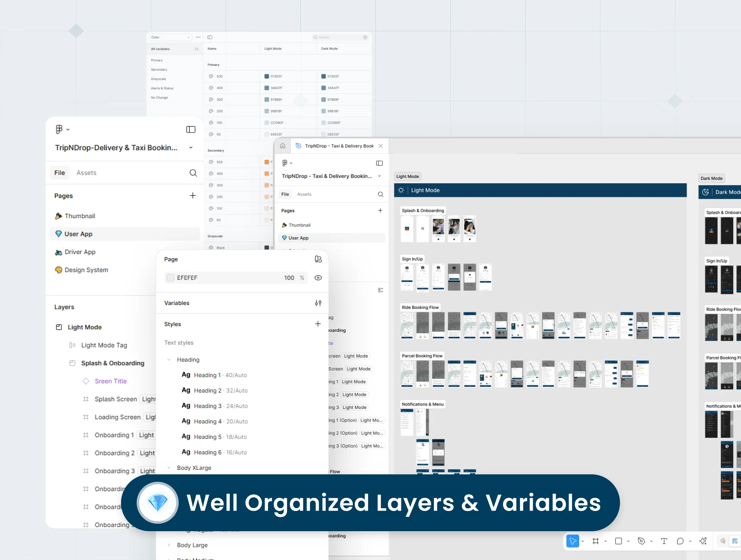This screenshot has width=741, height=560.
Task: Select the Move tool in the bottom toolbar
Action: pyautogui.click(x=573, y=541)
